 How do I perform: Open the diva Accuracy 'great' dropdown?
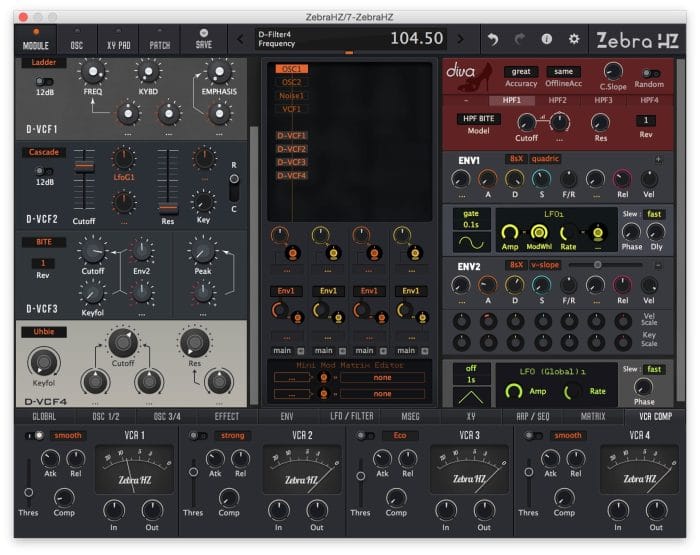[521, 71]
